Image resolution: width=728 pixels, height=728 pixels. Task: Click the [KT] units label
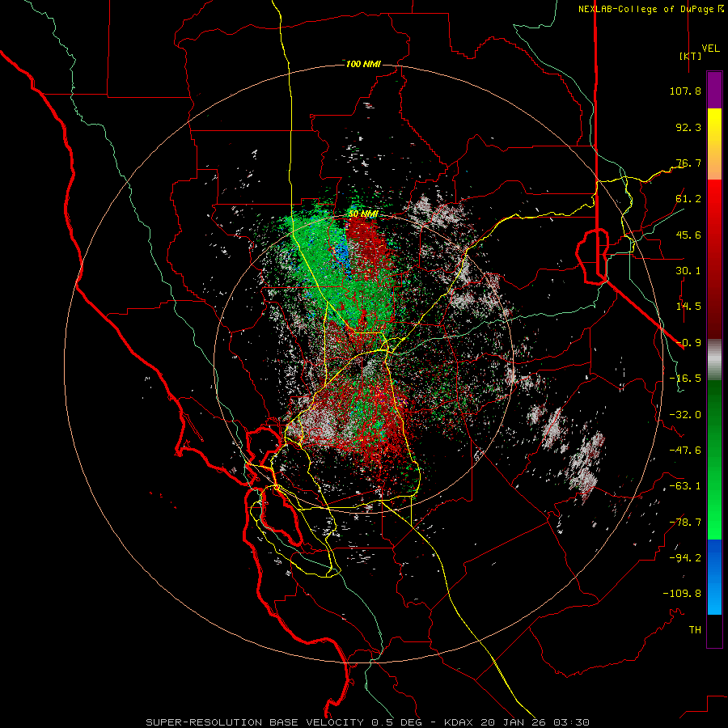coord(691,56)
